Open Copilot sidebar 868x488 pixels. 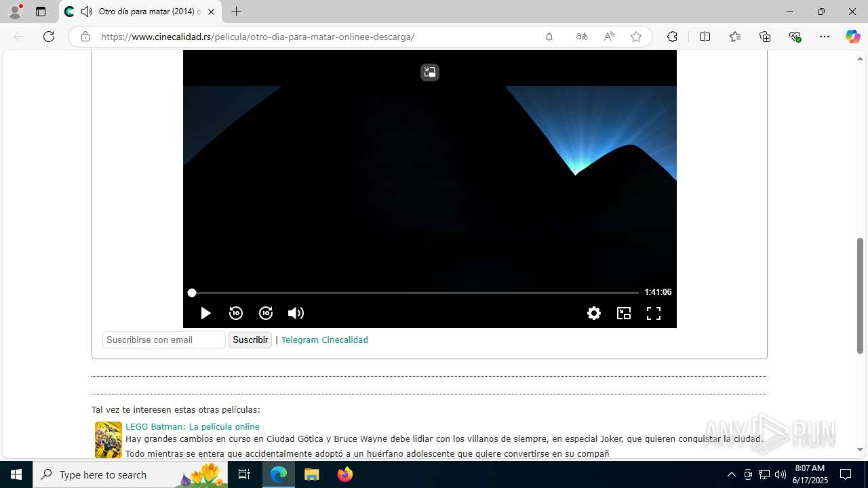click(852, 37)
